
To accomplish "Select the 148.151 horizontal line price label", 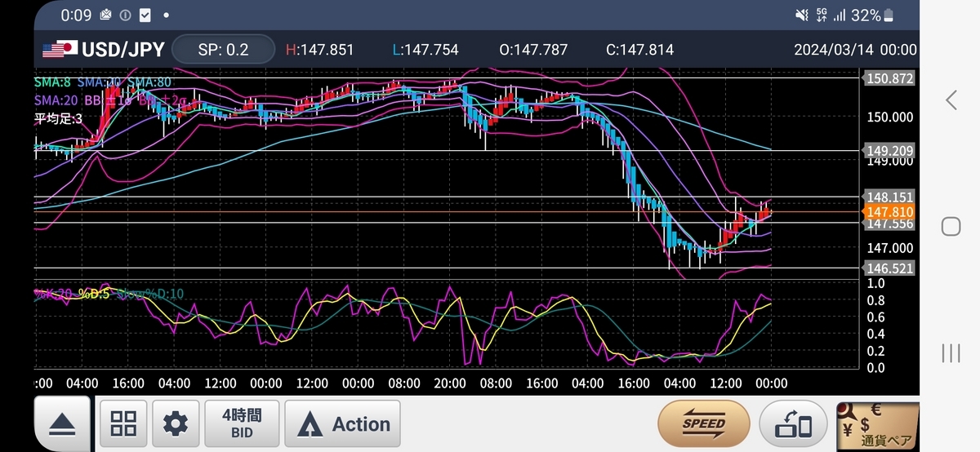I will tap(889, 197).
